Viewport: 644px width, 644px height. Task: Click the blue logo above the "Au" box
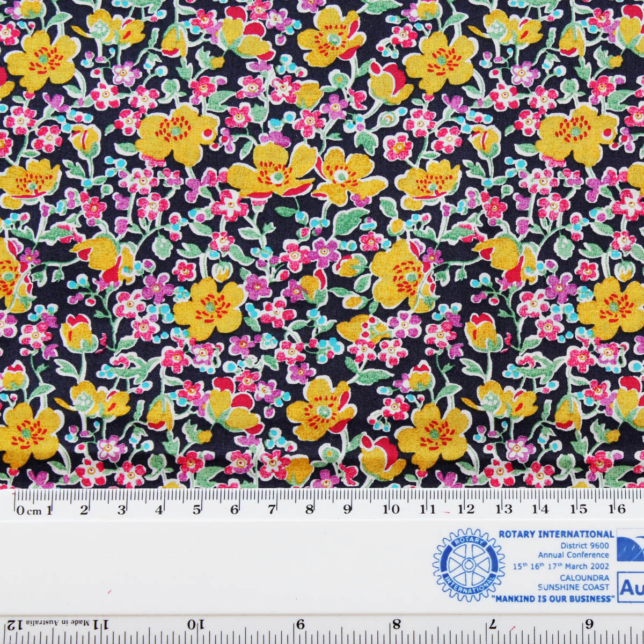tap(630, 546)
